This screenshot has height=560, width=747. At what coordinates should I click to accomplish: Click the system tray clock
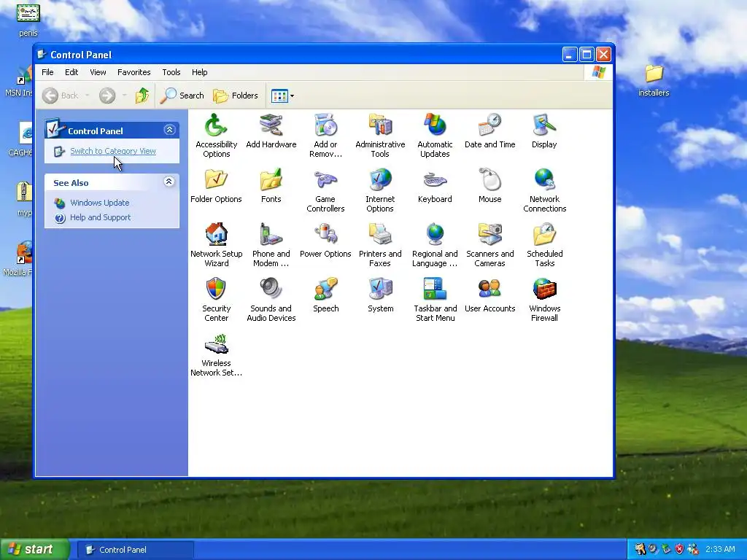tap(720, 550)
